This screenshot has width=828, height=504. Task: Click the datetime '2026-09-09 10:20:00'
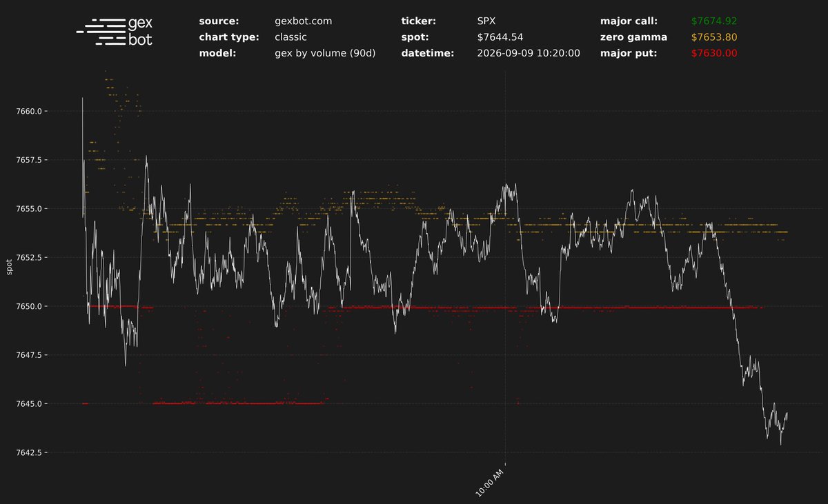(x=528, y=53)
